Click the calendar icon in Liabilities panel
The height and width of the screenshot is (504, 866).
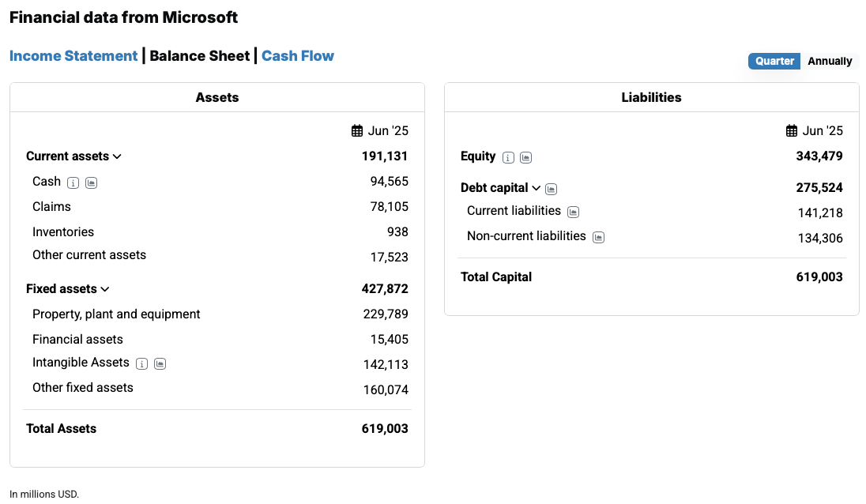coord(792,131)
